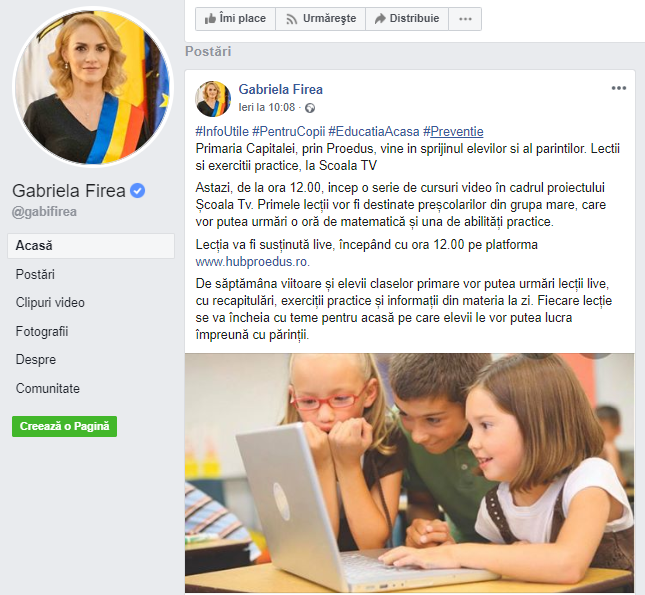Open the Comunitate sidebar section
Screen dimensions: 645x595
tap(48, 388)
